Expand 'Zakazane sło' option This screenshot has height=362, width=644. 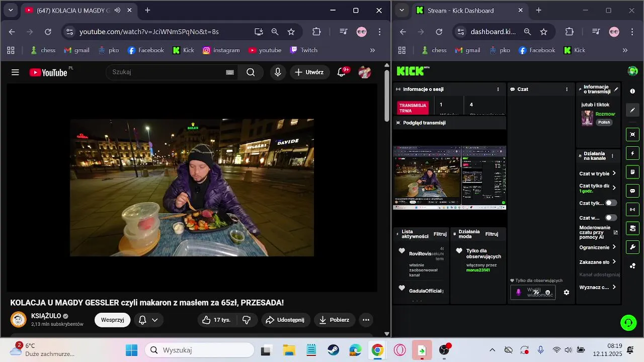pos(614,262)
